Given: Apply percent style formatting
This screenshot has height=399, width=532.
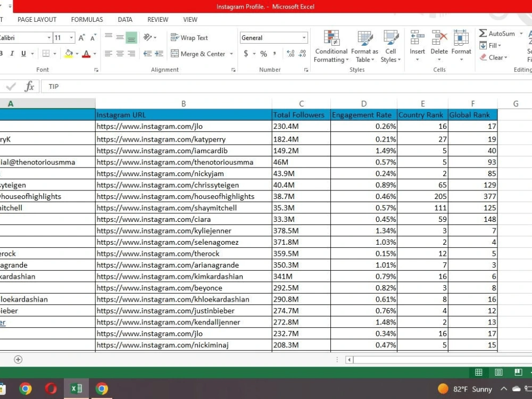Looking at the screenshot, I should click(264, 54).
